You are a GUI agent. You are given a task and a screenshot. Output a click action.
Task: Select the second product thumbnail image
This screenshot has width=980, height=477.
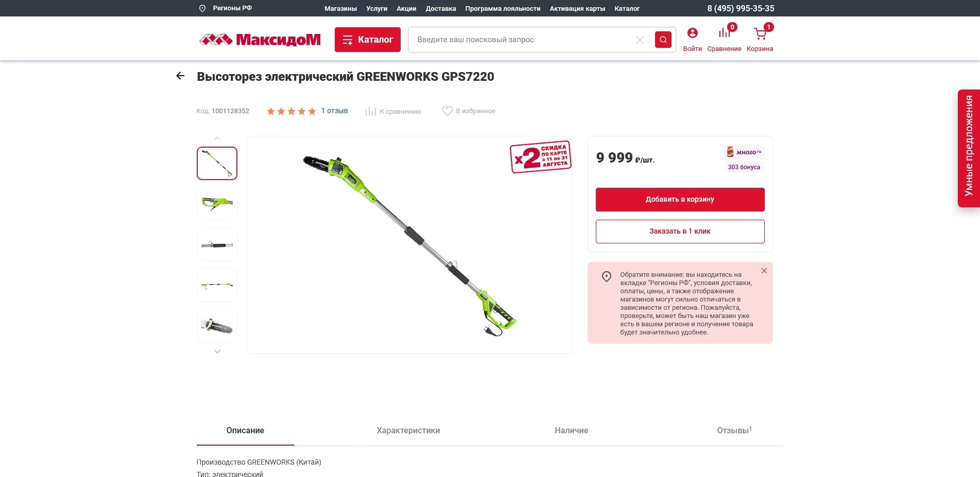pyautogui.click(x=217, y=204)
